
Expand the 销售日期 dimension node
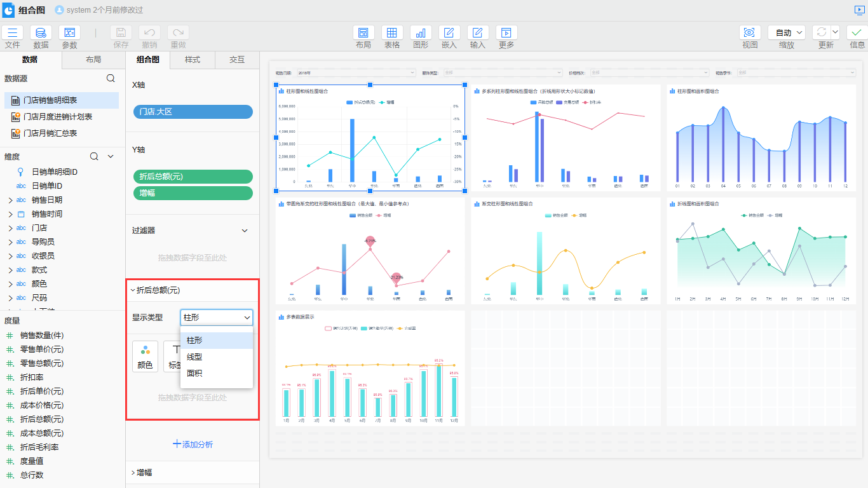[x=10, y=200]
